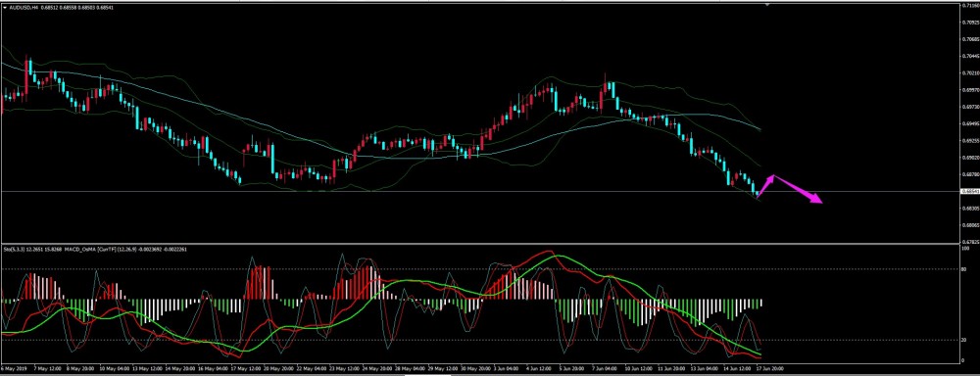
Task: Click the '17 Jun 20:00' time axis label
Action: (770, 368)
